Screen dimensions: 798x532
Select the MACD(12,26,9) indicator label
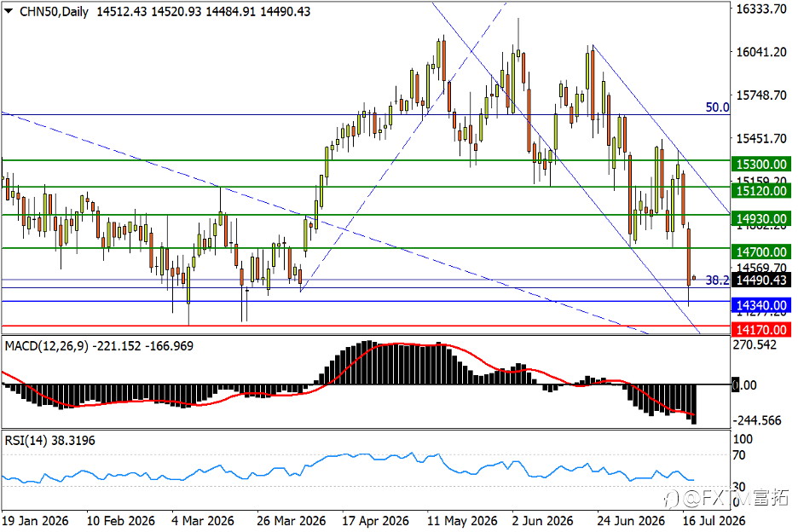point(46,346)
